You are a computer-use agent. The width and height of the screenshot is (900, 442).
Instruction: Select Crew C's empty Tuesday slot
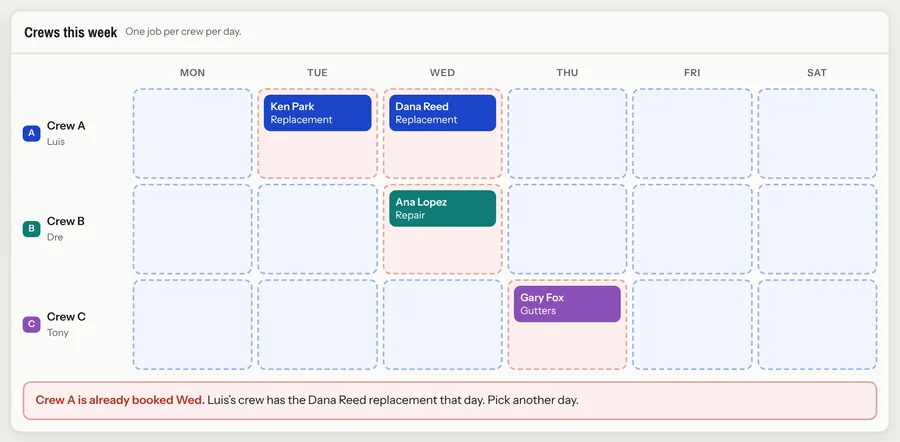317,324
